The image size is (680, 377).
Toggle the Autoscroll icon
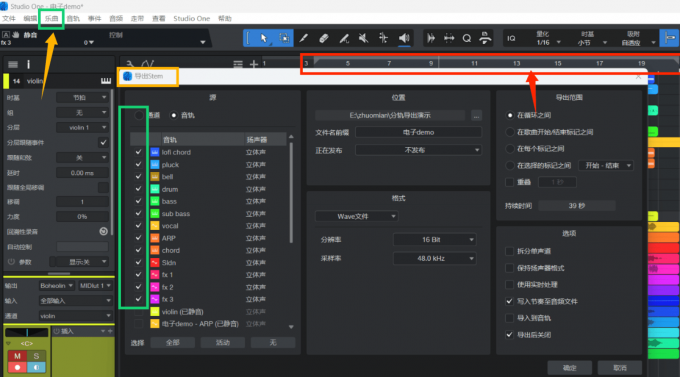click(x=431, y=38)
